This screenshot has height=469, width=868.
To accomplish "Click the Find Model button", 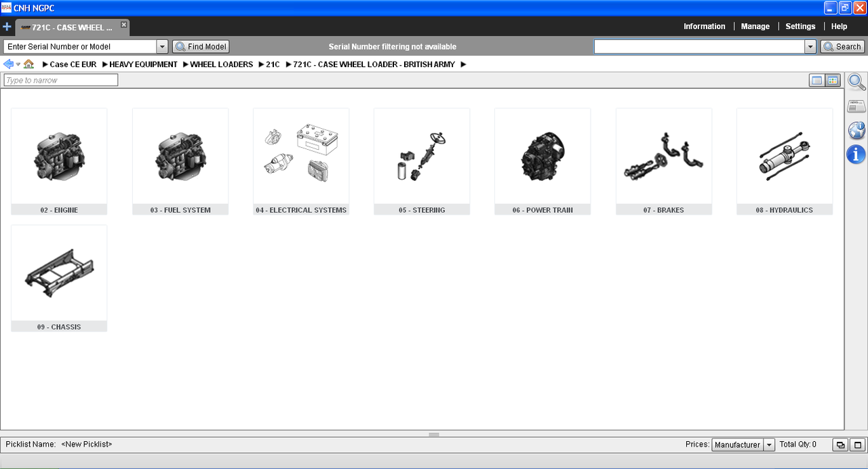I will 201,47.
